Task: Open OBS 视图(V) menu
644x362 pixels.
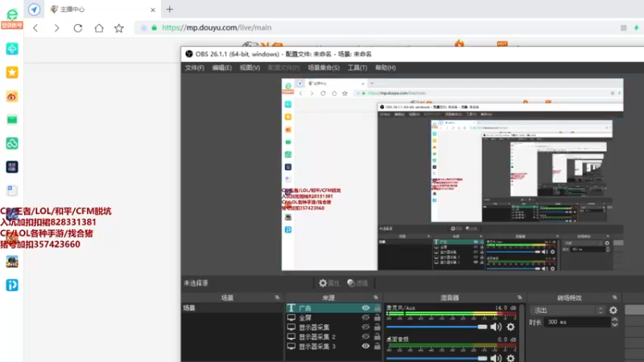Action: pyautogui.click(x=250, y=68)
